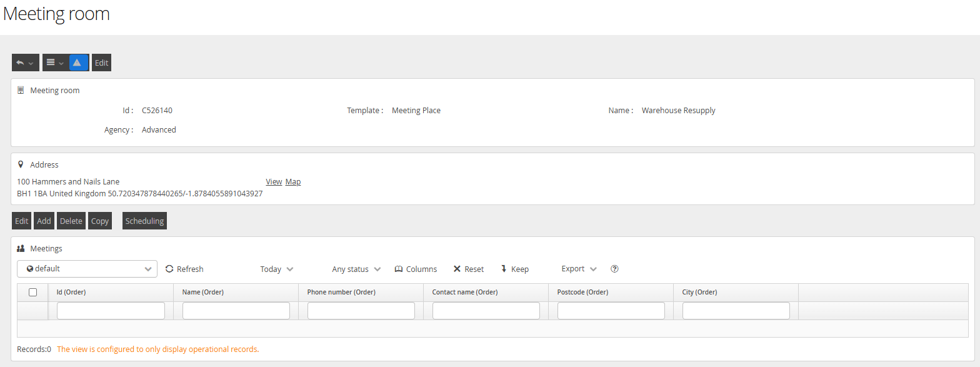Click the Keep pin icon
Image resolution: width=980 pixels, height=367 pixels.
click(504, 269)
